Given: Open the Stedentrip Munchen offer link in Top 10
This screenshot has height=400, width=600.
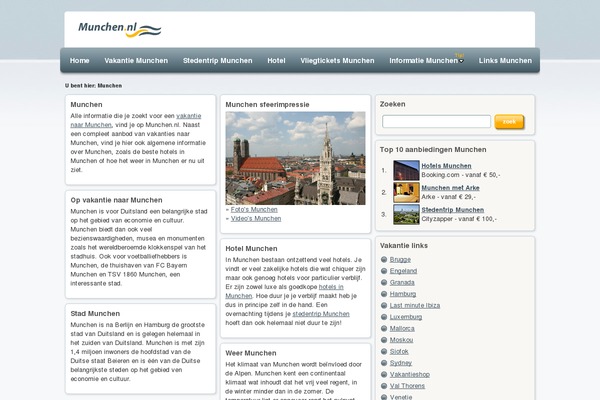Looking at the screenshot, I should (453, 210).
